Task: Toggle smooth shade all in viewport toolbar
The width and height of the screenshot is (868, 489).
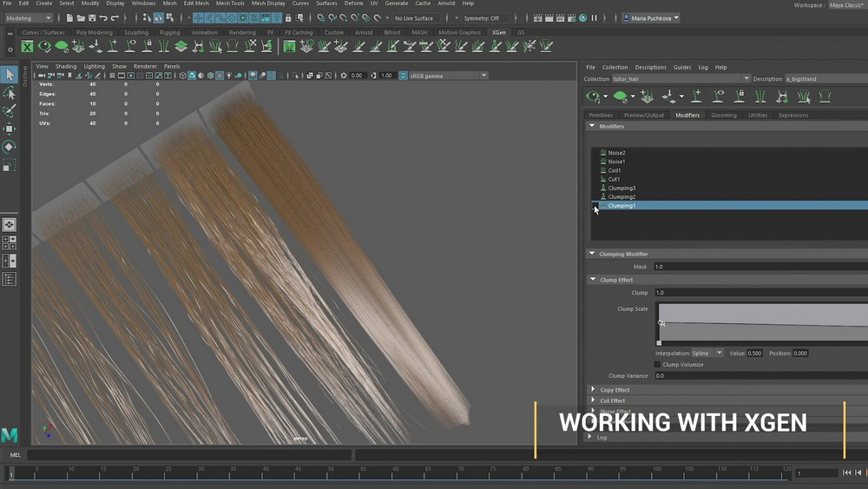Action: click(x=192, y=76)
